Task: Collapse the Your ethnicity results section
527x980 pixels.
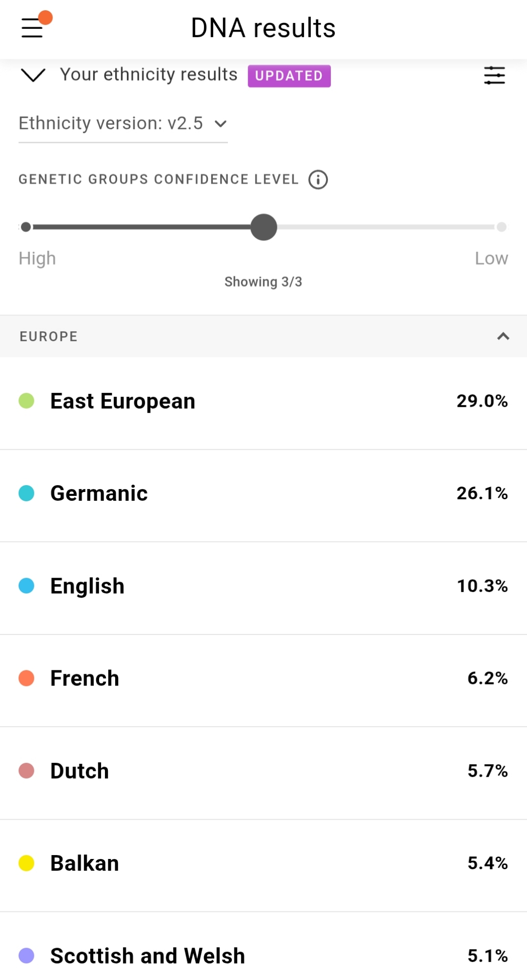Action: point(33,75)
